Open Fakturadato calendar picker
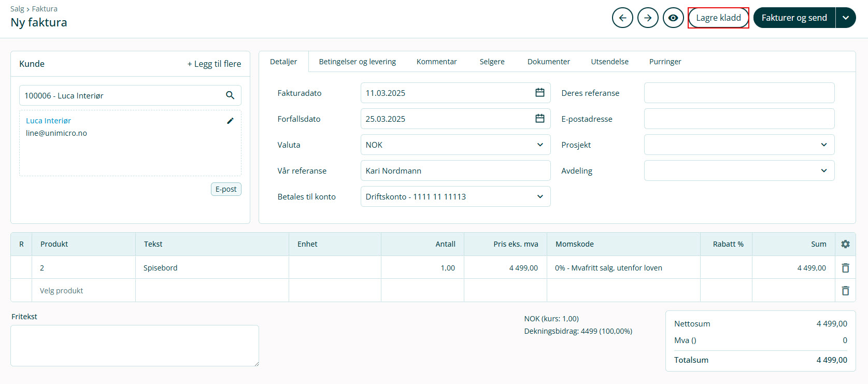Viewport: 868px width, 384px height. click(x=539, y=93)
